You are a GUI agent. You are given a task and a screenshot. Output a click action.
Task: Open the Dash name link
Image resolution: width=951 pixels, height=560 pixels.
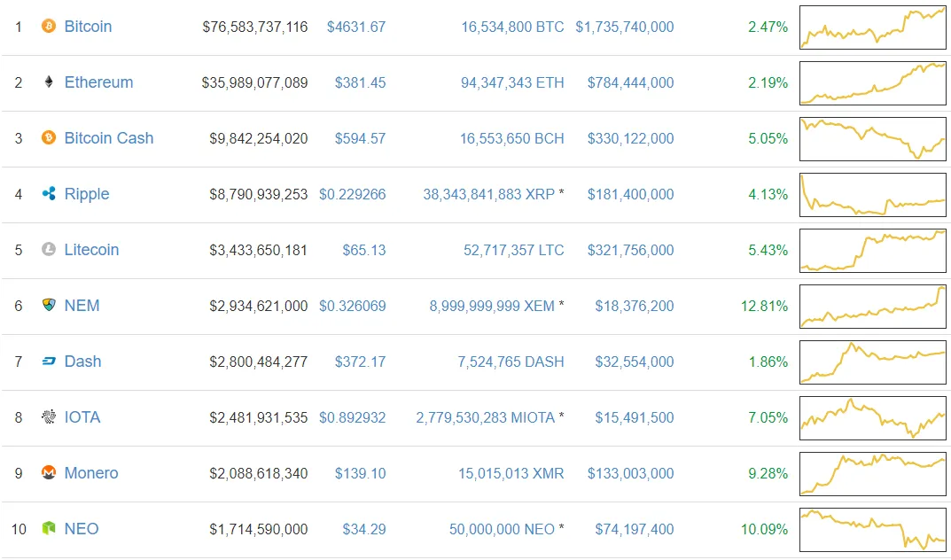(x=82, y=362)
